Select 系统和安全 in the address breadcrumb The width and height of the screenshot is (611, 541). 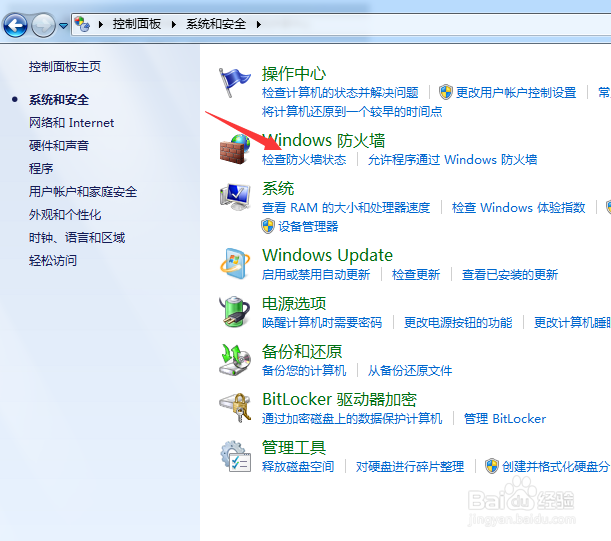(x=215, y=24)
